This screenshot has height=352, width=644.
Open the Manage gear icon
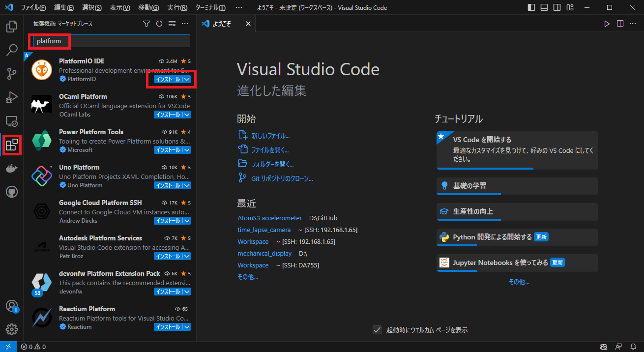[x=12, y=329]
